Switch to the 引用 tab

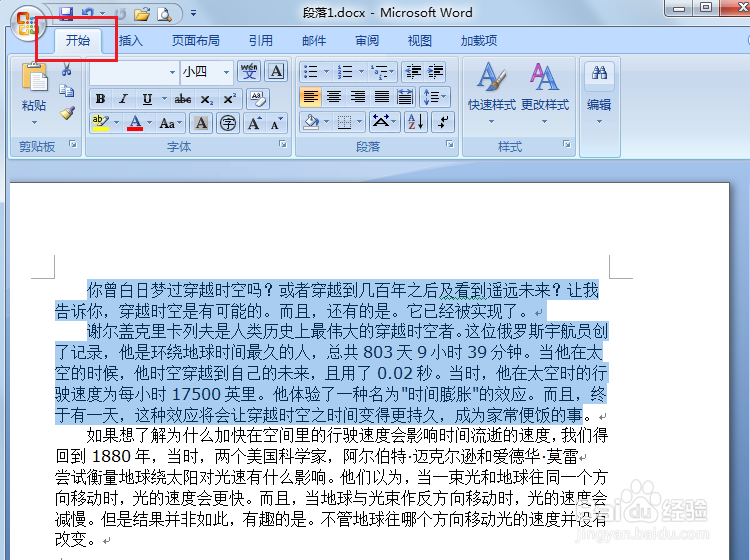[261, 41]
